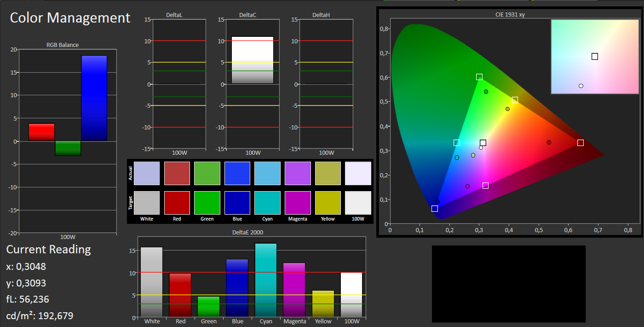Click the magenta target square on CIE diagram

point(485,186)
